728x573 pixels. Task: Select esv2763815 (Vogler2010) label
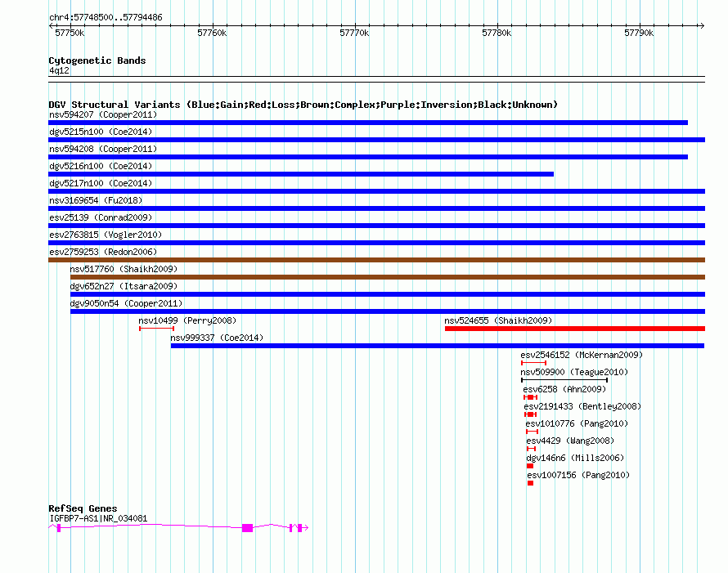(x=106, y=235)
